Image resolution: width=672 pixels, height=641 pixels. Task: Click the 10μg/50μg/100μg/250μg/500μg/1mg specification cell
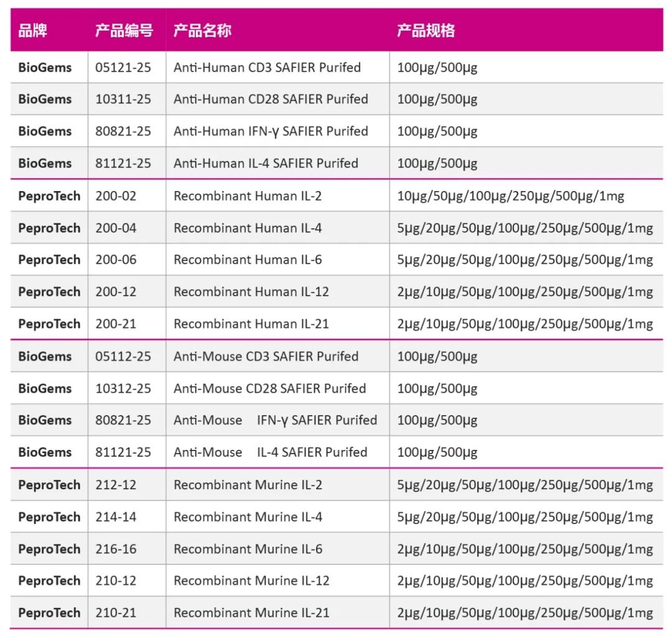click(x=511, y=196)
